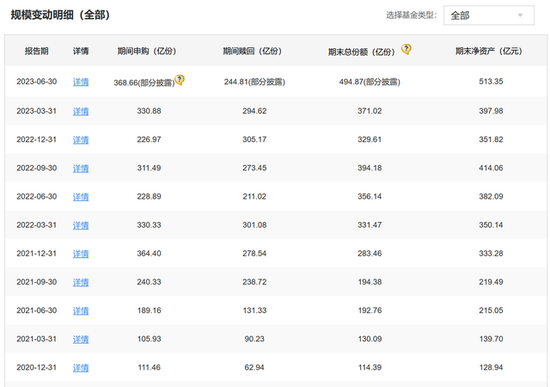Image resolution: width=550 pixels, height=387 pixels.
Task: Click the 详情 column header
Action: pos(81,51)
